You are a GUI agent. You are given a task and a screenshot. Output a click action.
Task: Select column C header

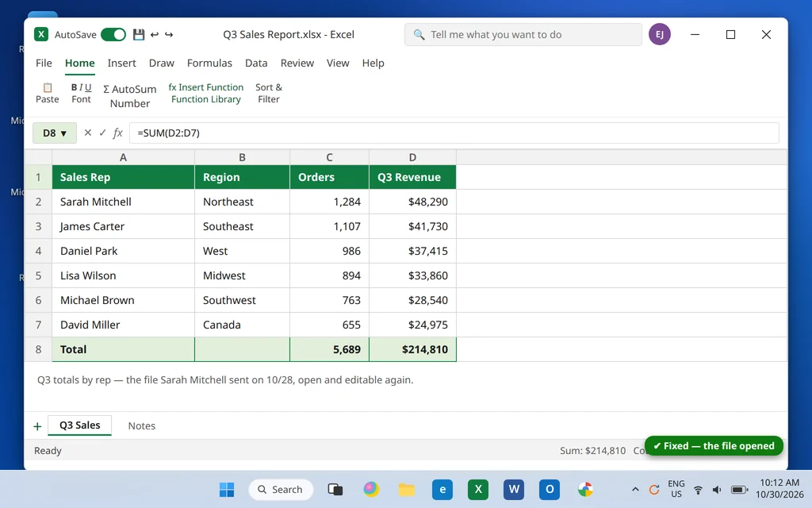pyautogui.click(x=329, y=157)
